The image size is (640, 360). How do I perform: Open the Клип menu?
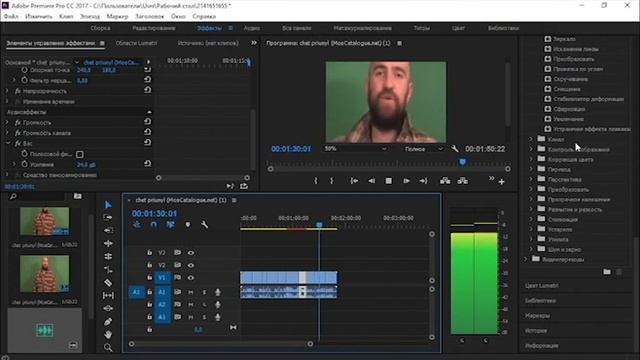(x=66, y=16)
